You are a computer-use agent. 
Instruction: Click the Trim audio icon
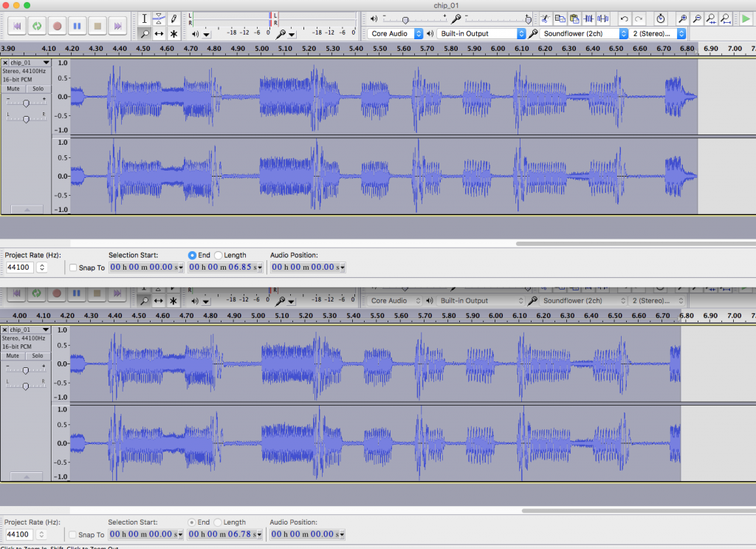[588, 18]
